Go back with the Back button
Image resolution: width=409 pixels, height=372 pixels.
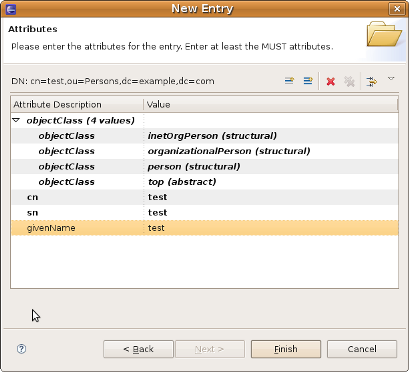(138, 349)
